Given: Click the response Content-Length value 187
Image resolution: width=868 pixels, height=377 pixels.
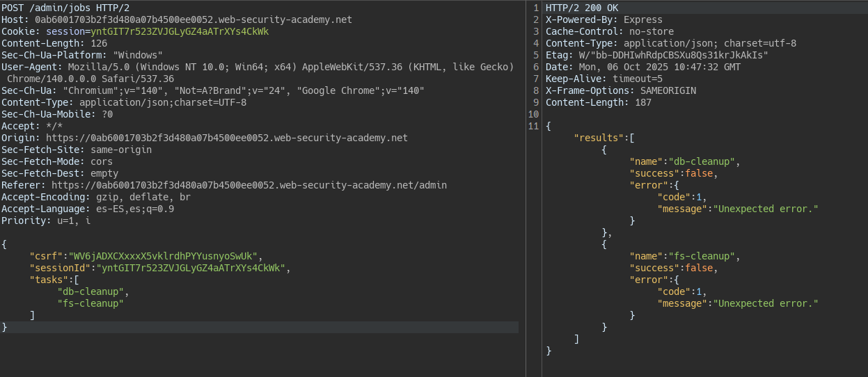Looking at the screenshot, I should tap(643, 102).
